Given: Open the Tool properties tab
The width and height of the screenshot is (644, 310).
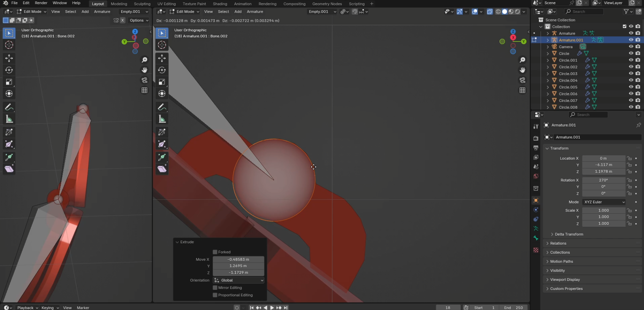Looking at the screenshot, I should pyautogui.click(x=536, y=127).
